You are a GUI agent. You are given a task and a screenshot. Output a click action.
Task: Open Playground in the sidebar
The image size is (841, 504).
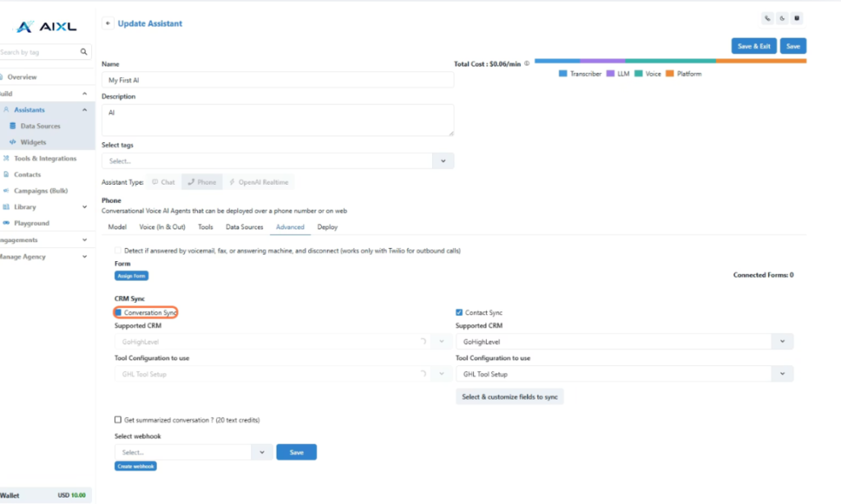click(31, 223)
